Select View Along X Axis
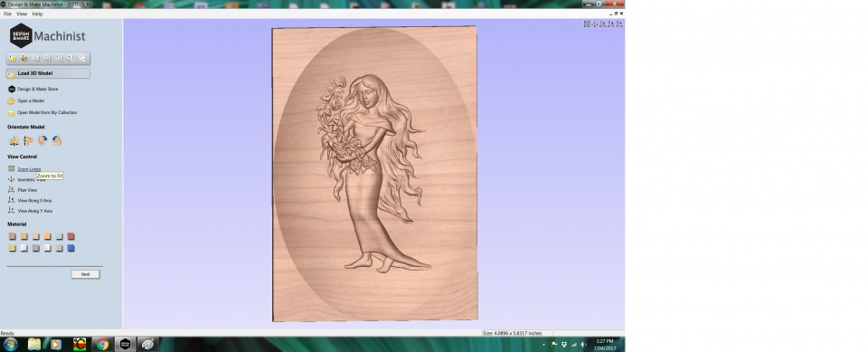The height and width of the screenshot is (352, 868). [x=34, y=201]
